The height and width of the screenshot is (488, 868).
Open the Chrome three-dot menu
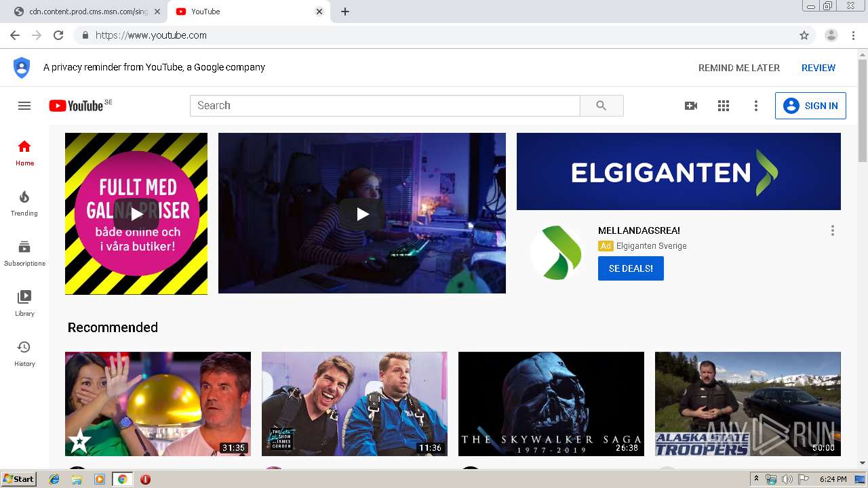pos(853,35)
